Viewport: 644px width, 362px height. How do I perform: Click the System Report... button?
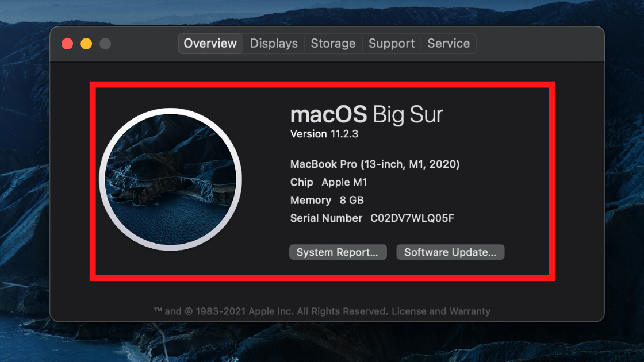coord(338,252)
